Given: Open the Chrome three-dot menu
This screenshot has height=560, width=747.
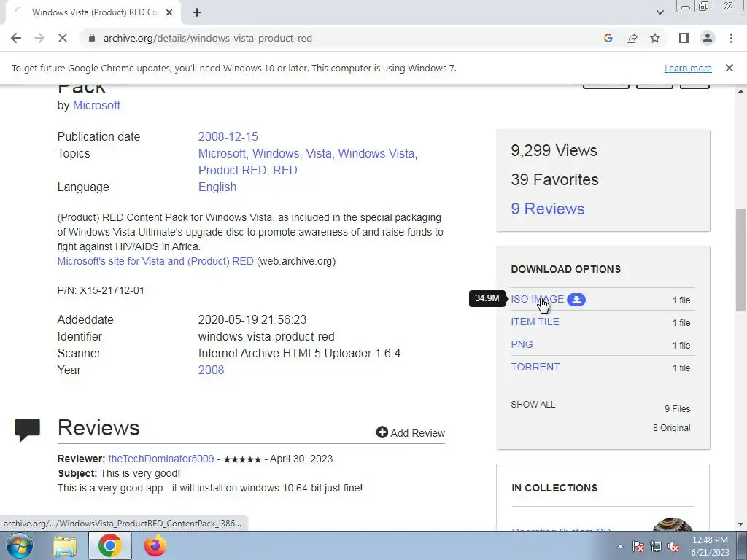Looking at the screenshot, I should coord(731,38).
